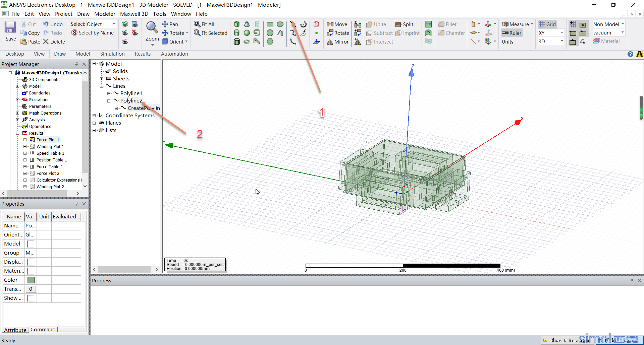
Task: Select the Draw center-point arc tool
Action: [304, 24]
